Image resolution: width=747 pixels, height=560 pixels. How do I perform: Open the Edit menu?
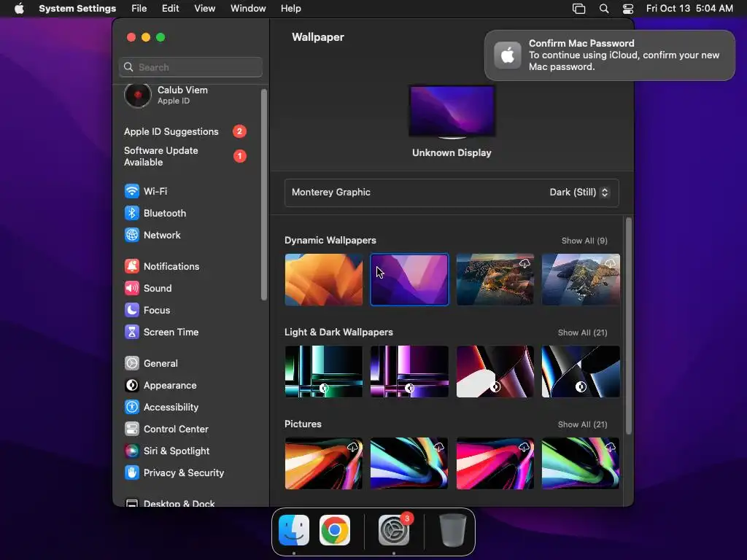pos(170,9)
